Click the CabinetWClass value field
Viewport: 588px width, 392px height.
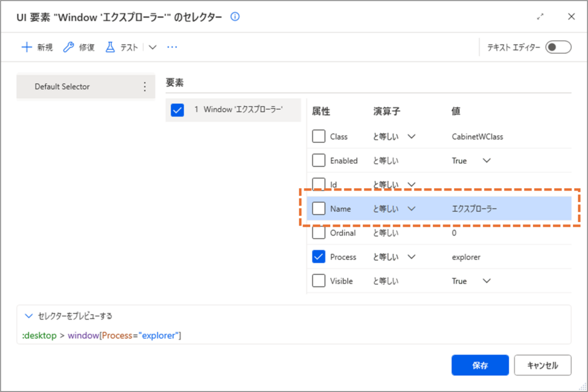click(x=477, y=137)
